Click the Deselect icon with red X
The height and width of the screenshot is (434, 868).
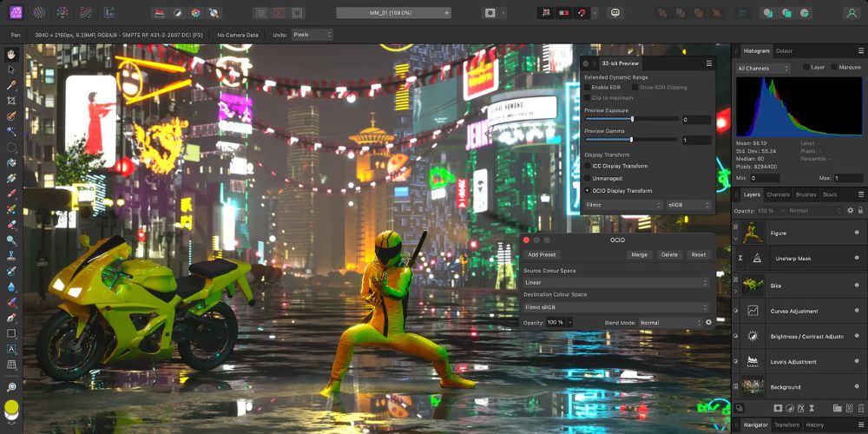(279, 12)
